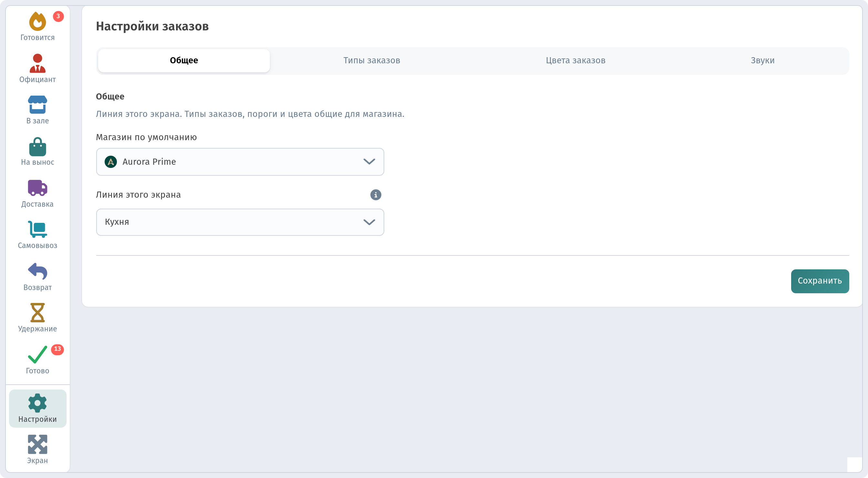Open the Кухня line dropdown
This screenshot has height=478, width=868.
(240, 222)
